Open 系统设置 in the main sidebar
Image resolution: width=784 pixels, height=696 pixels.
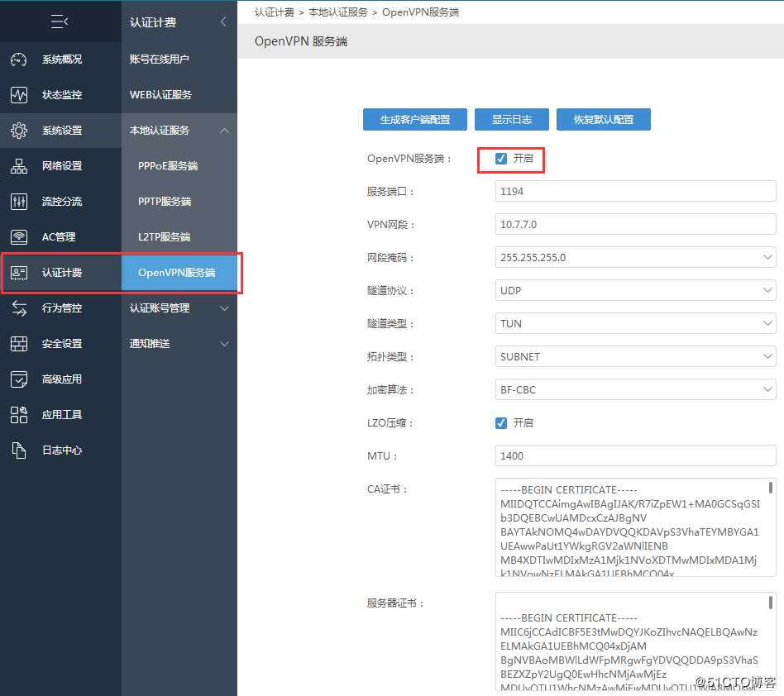[60, 131]
